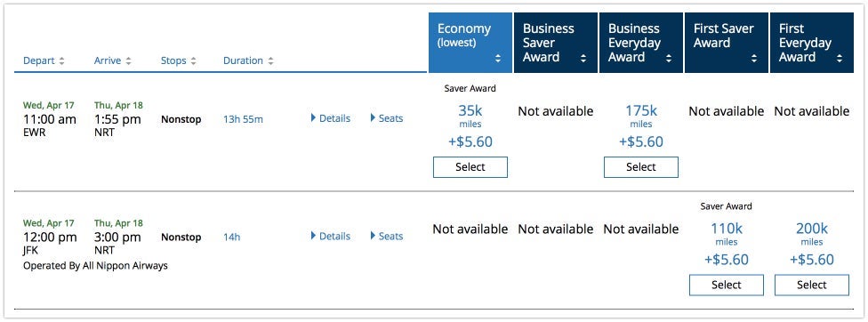Sort flights by Depart column arrows
The image size is (868, 322).
pos(61,60)
